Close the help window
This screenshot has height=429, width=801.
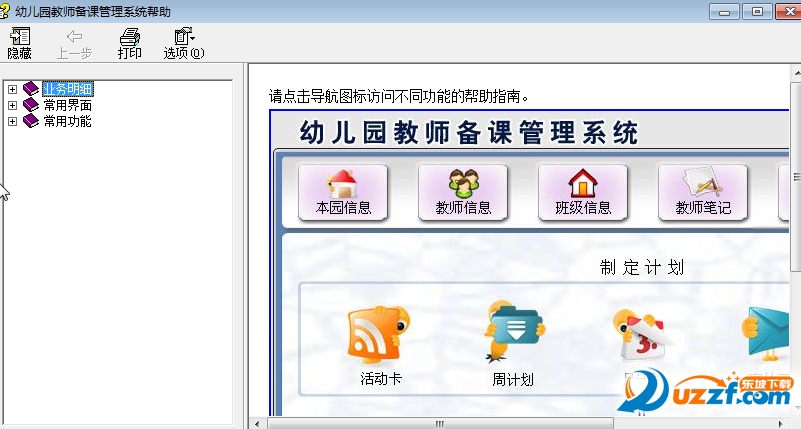tap(788, 11)
